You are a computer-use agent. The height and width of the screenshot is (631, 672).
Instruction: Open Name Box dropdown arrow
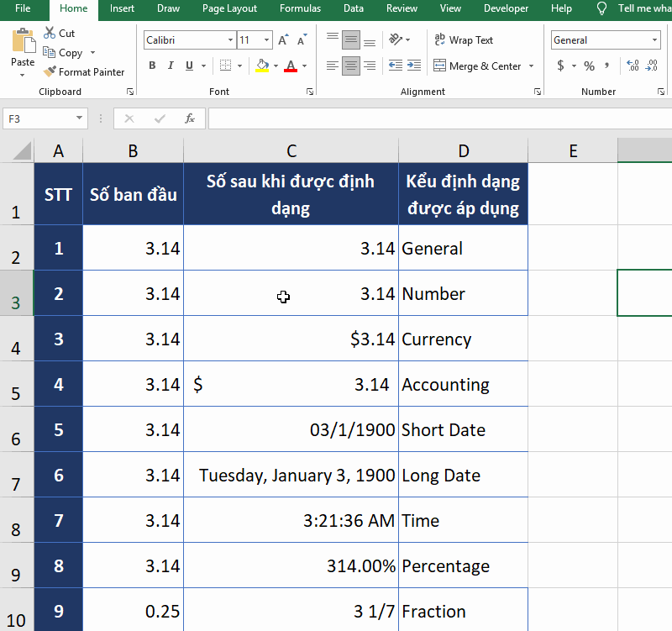[79, 118]
